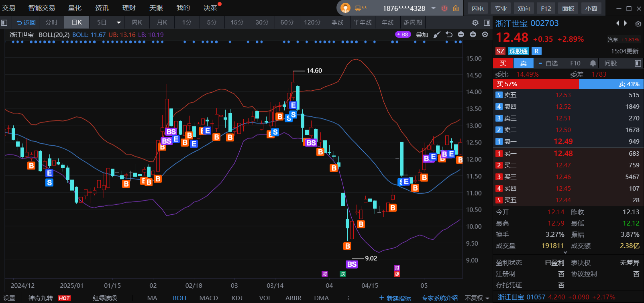Click the red 买 57% ratio bar

point(536,84)
